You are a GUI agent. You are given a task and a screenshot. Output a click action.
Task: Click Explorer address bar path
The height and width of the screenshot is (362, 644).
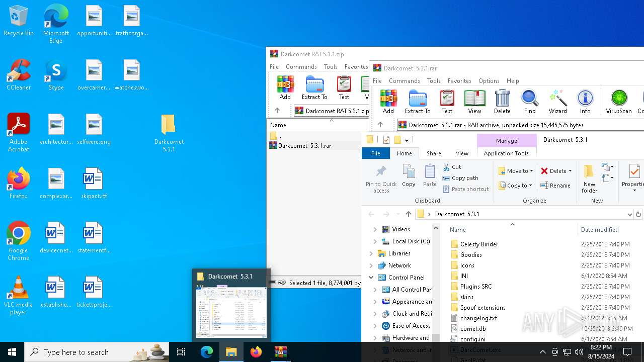(521, 214)
